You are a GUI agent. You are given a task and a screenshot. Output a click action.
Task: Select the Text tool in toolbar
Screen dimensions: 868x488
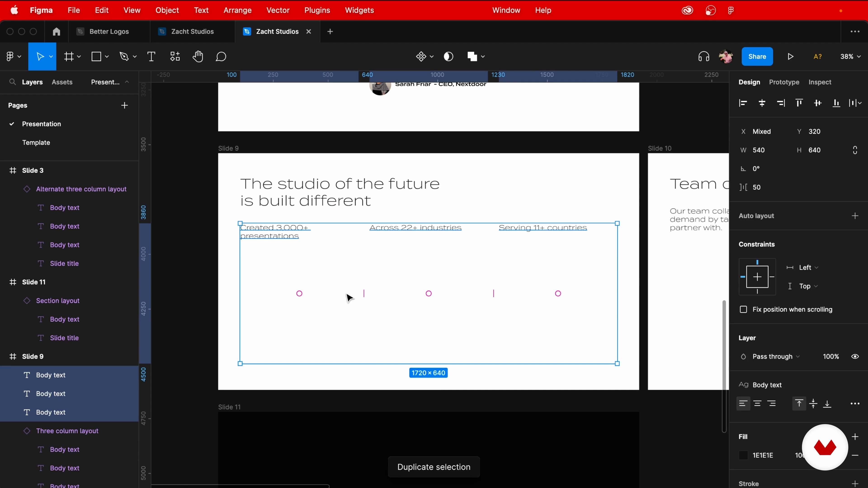click(x=151, y=56)
